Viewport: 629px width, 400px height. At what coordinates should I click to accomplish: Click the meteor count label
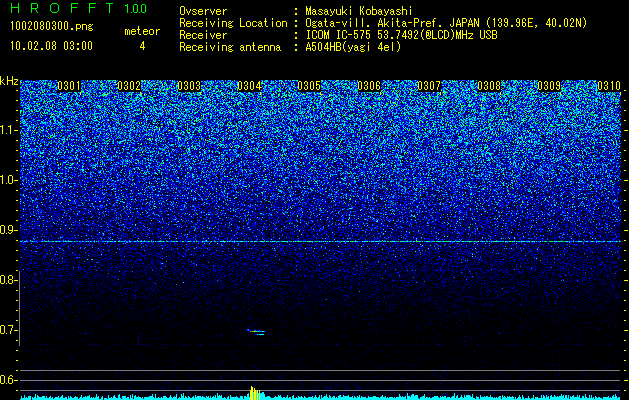click(x=142, y=31)
